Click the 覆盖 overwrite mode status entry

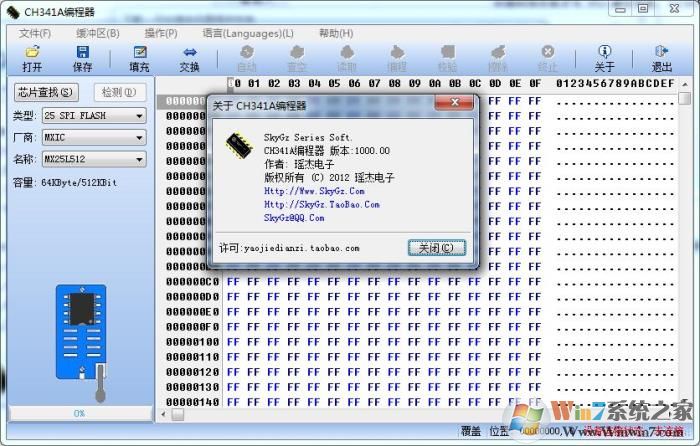click(471, 431)
